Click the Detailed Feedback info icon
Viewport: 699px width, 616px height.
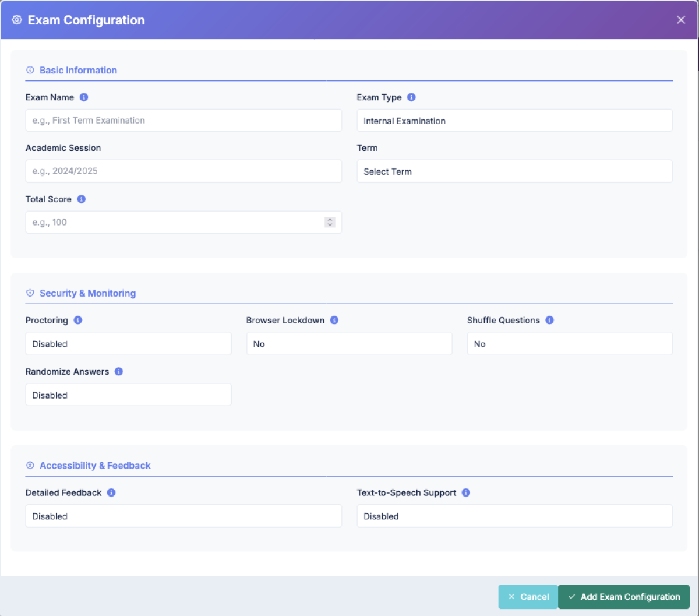click(x=111, y=492)
